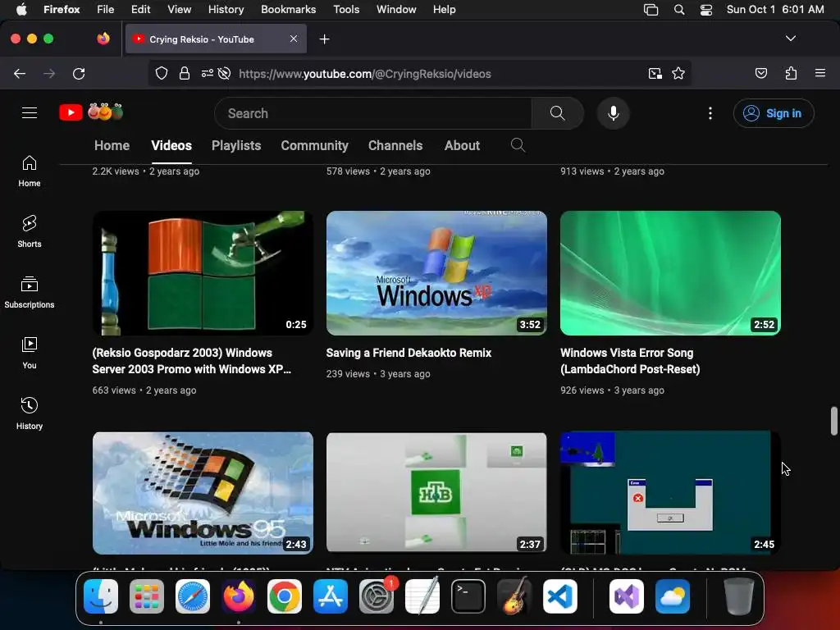
Task: Click the Windows Vista Error Song title
Action: (x=630, y=361)
